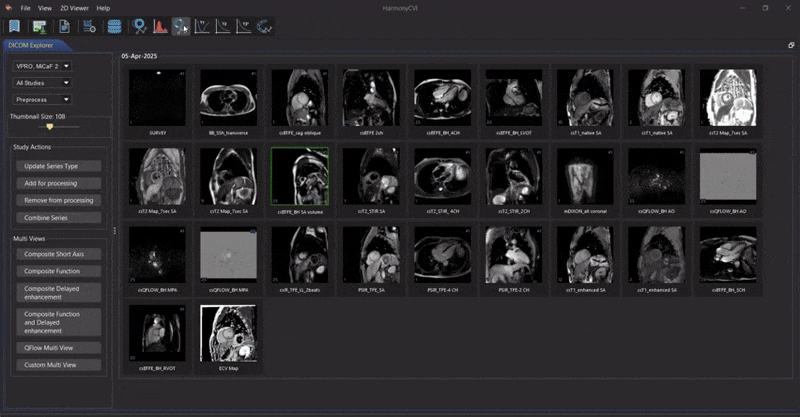Viewport: 800px width, 417px height.
Task: Select the mDIXON_all coronal thumbnail
Action: point(586,177)
